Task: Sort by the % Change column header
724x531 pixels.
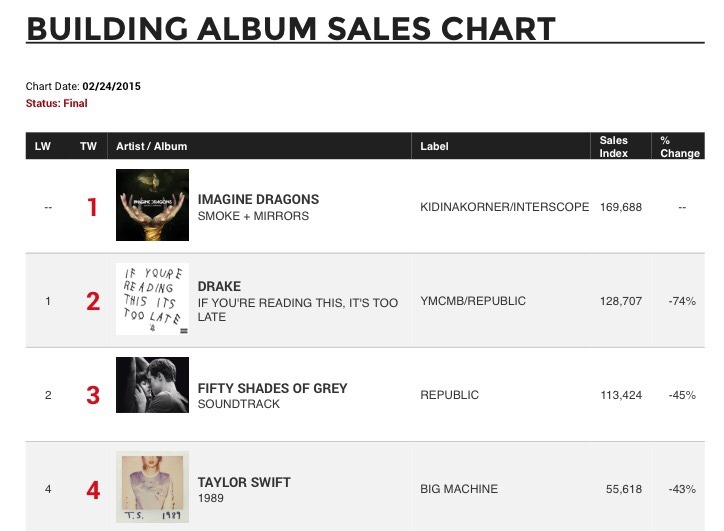Action: tap(680, 146)
